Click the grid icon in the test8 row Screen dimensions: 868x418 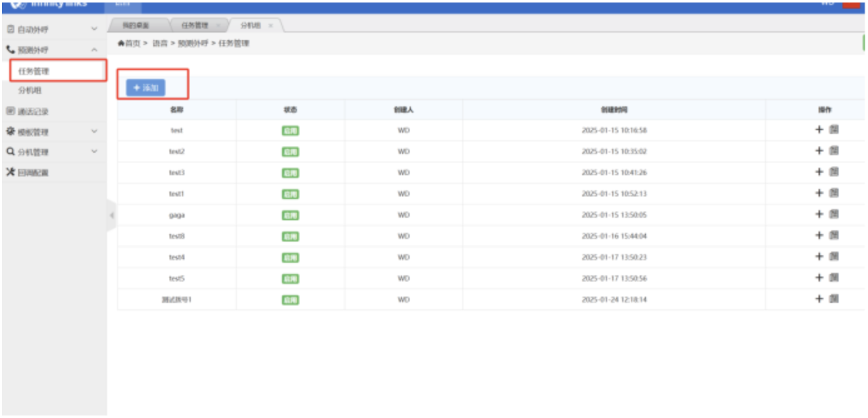coord(834,235)
